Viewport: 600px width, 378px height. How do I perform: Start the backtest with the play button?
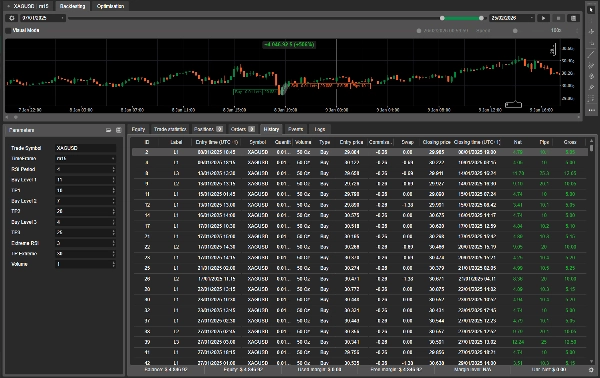(x=543, y=18)
